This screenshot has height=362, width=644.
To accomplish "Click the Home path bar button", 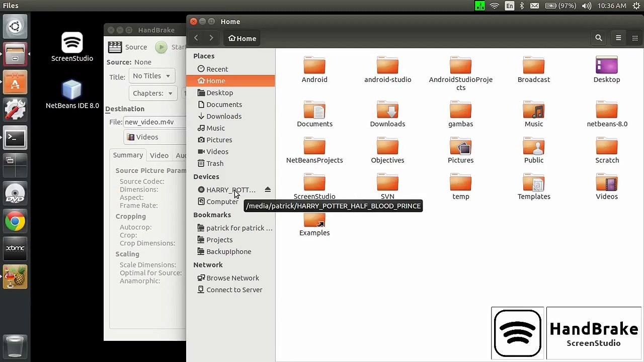I will pyautogui.click(x=242, y=38).
